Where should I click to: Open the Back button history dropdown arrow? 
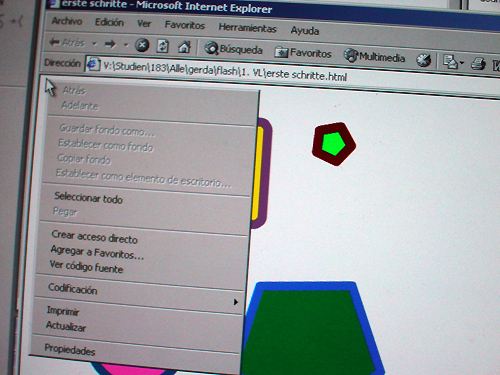pos(94,43)
